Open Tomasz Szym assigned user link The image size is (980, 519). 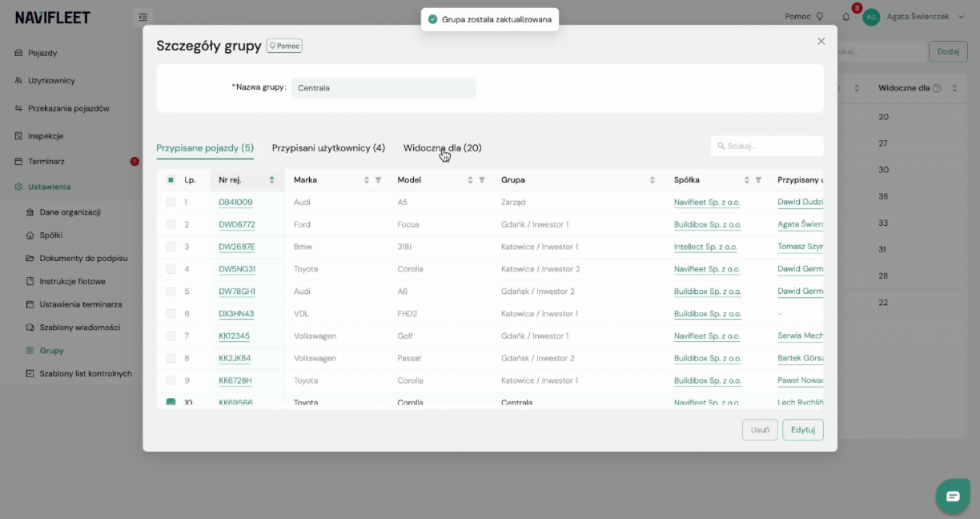click(x=801, y=247)
